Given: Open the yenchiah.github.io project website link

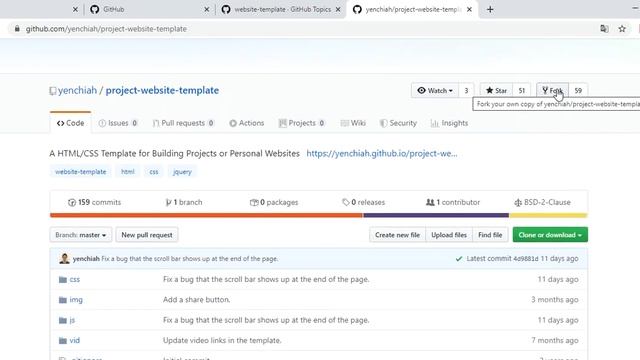Looking at the screenshot, I should pyautogui.click(x=382, y=153).
